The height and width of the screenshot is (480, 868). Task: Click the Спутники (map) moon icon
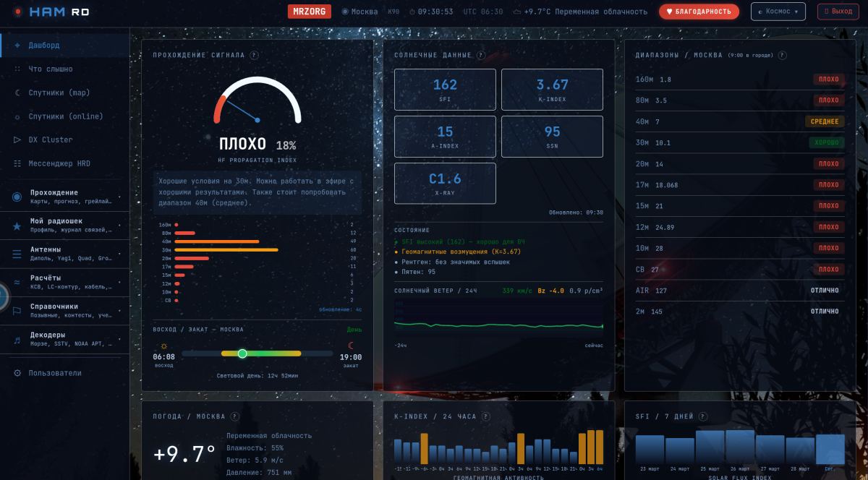(x=17, y=93)
